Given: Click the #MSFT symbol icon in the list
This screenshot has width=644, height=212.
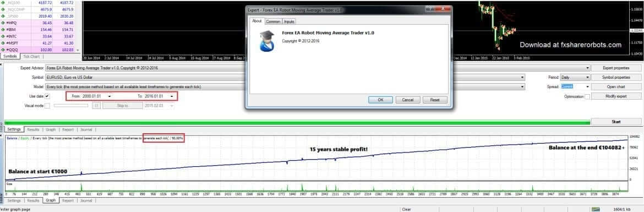Looking at the screenshot, I should point(3,43).
